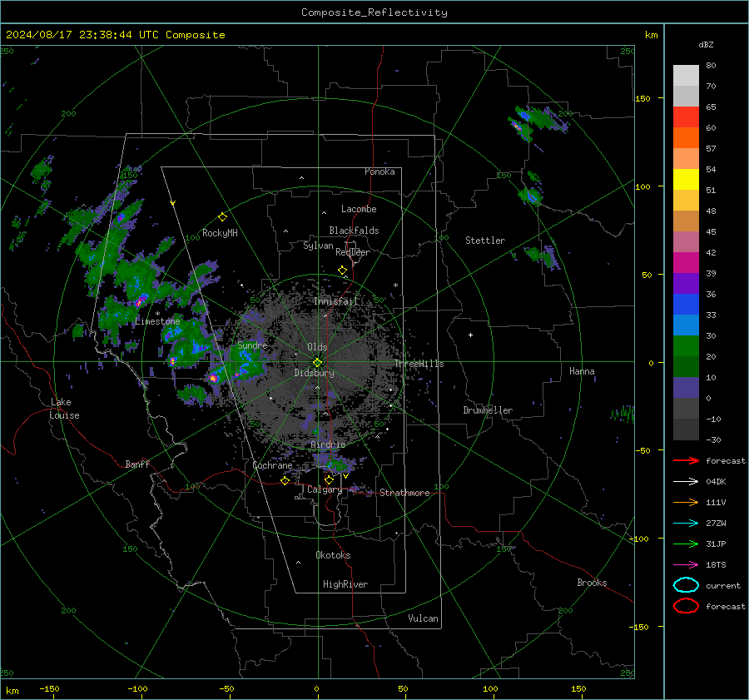Select the Brooks city label
The height and width of the screenshot is (700, 749).
click(592, 583)
